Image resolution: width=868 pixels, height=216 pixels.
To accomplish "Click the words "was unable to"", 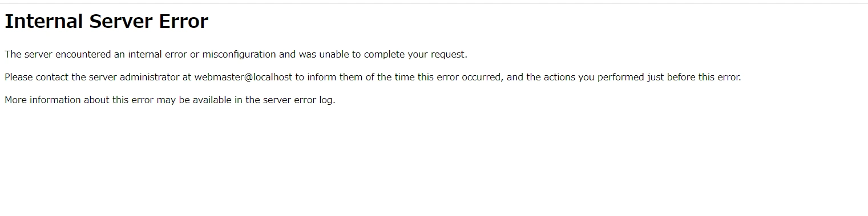I will (x=324, y=55).
